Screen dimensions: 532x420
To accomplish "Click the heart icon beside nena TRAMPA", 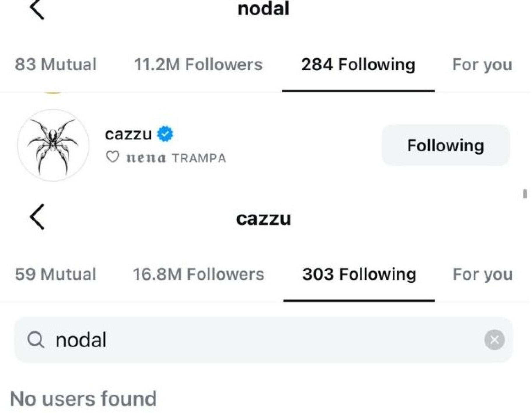I will point(113,157).
